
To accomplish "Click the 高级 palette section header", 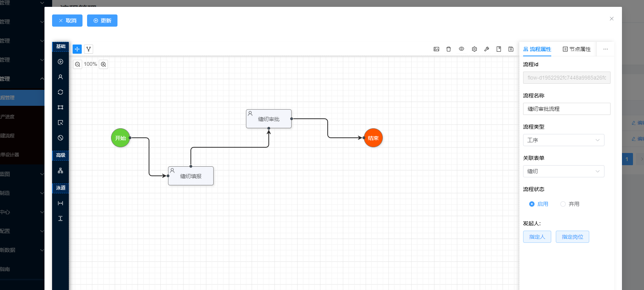I will (60, 155).
